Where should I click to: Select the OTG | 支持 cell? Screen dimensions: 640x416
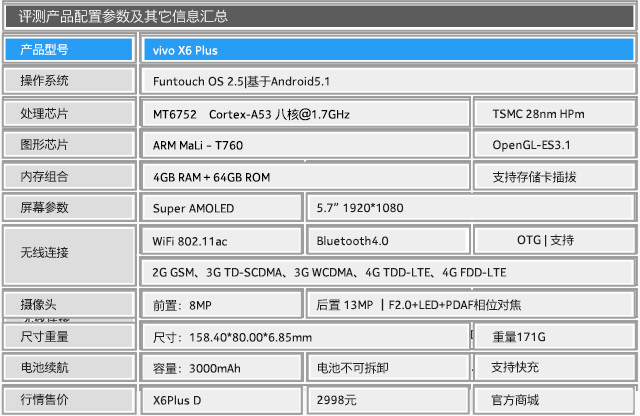click(553, 240)
